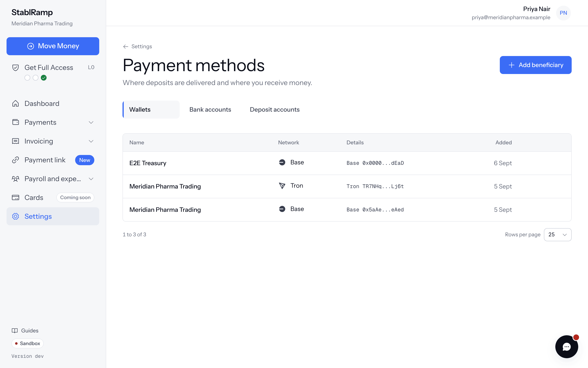Viewport: 588px width, 368px height.
Task: Expand the Invoicing menu chevron
Action: (91, 141)
